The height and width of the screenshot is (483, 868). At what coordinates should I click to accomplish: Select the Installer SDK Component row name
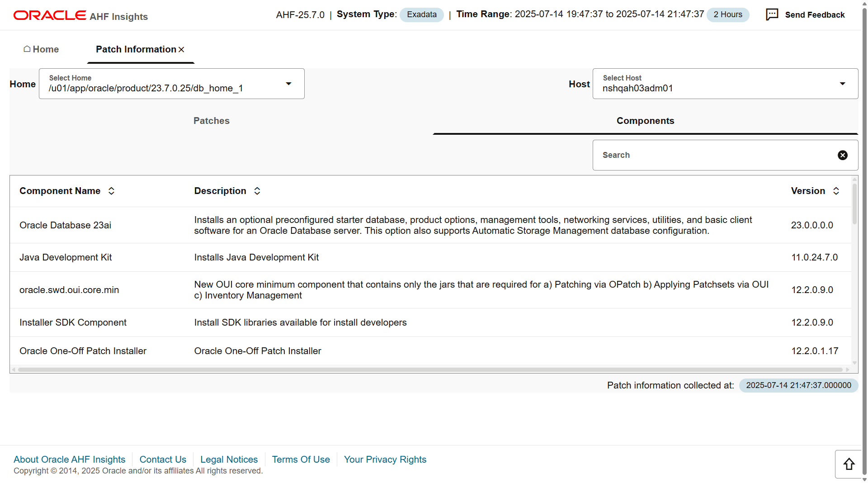tap(73, 322)
